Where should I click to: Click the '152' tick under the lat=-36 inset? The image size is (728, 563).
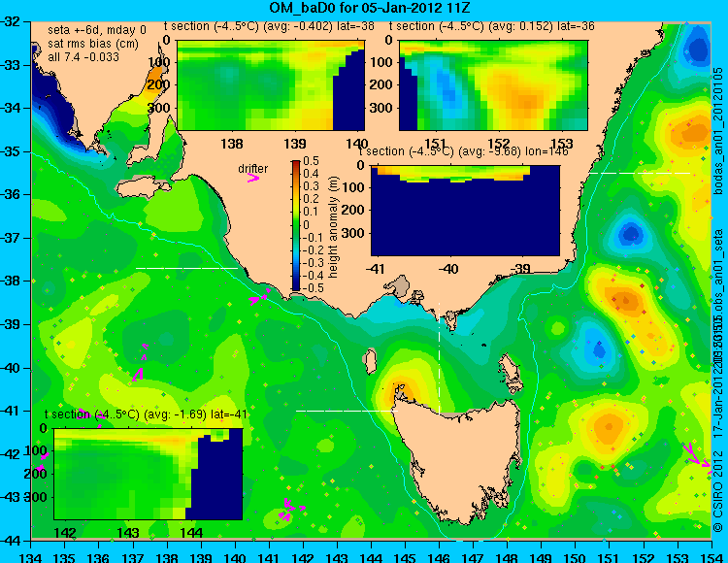pos(499,144)
